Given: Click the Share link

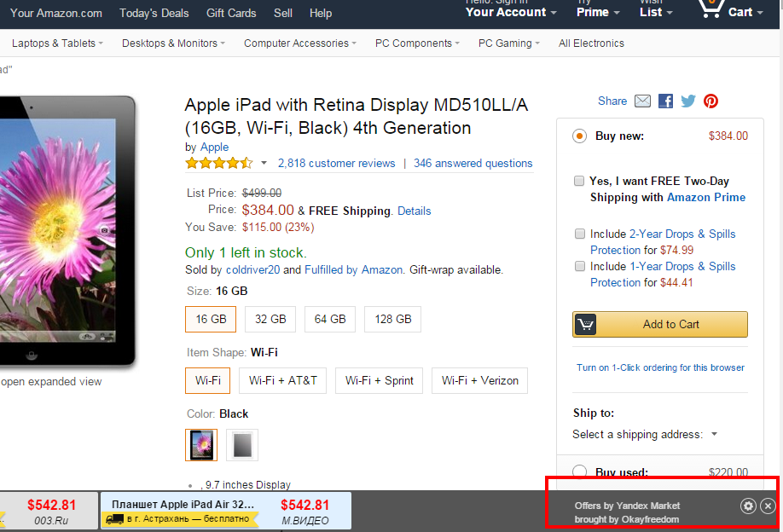Looking at the screenshot, I should click(x=612, y=101).
